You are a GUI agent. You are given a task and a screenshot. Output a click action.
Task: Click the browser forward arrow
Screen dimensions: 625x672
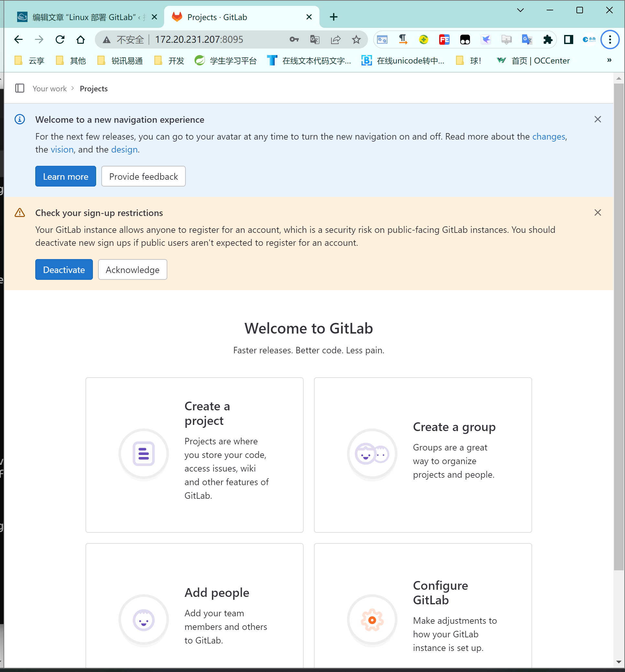(39, 40)
